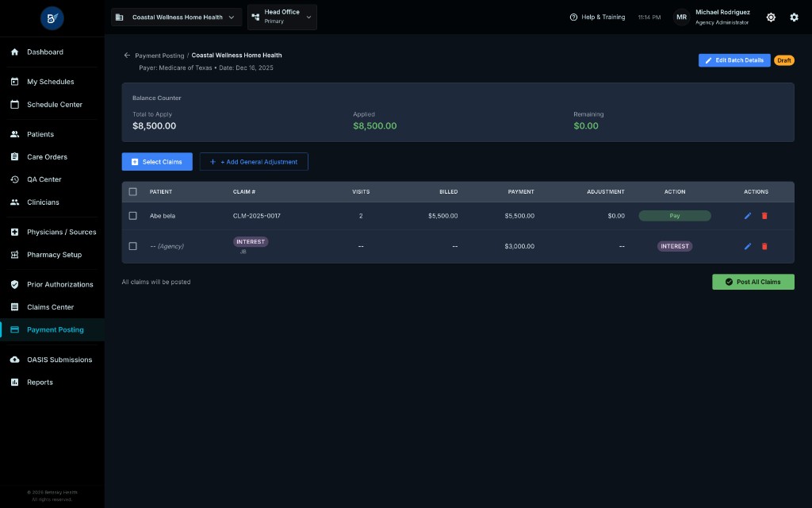812x508 pixels.
Task: Edit the INTEREST agency row
Action: (x=747, y=246)
